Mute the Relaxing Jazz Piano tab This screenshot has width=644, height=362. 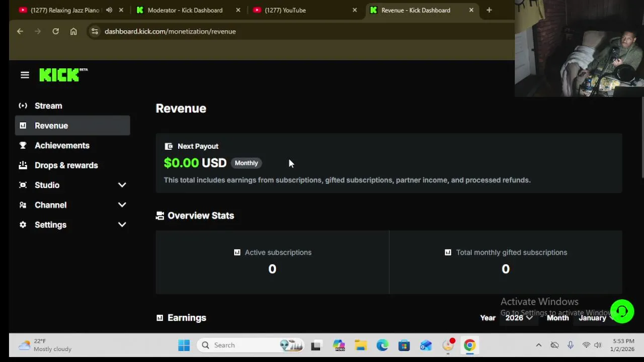point(109,10)
